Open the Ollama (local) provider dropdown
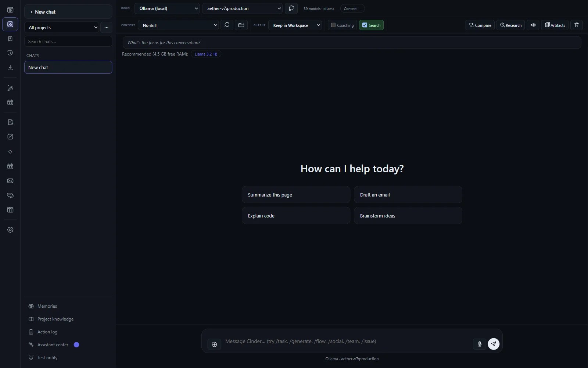The width and height of the screenshot is (588, 368). (167, 8)
